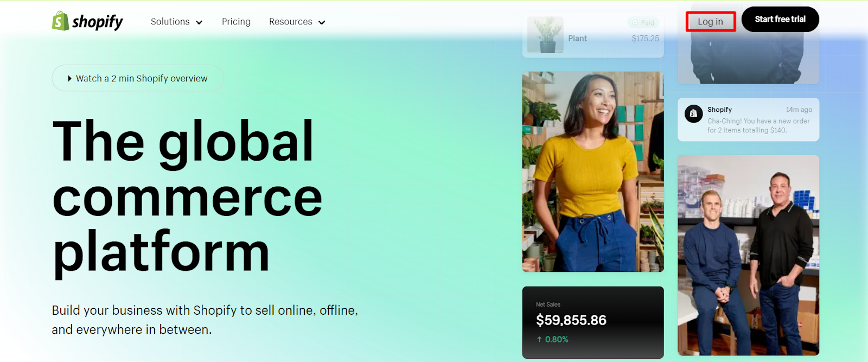Click the Cha-Ching new order notification card
Screen dimensions: 868x362
pyautogui.click(x=748, y=119)
